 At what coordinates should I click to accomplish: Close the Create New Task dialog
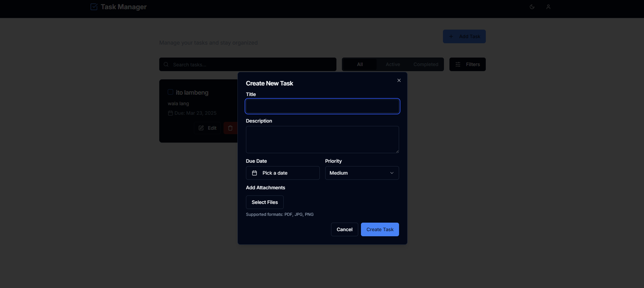click(399, 80)
